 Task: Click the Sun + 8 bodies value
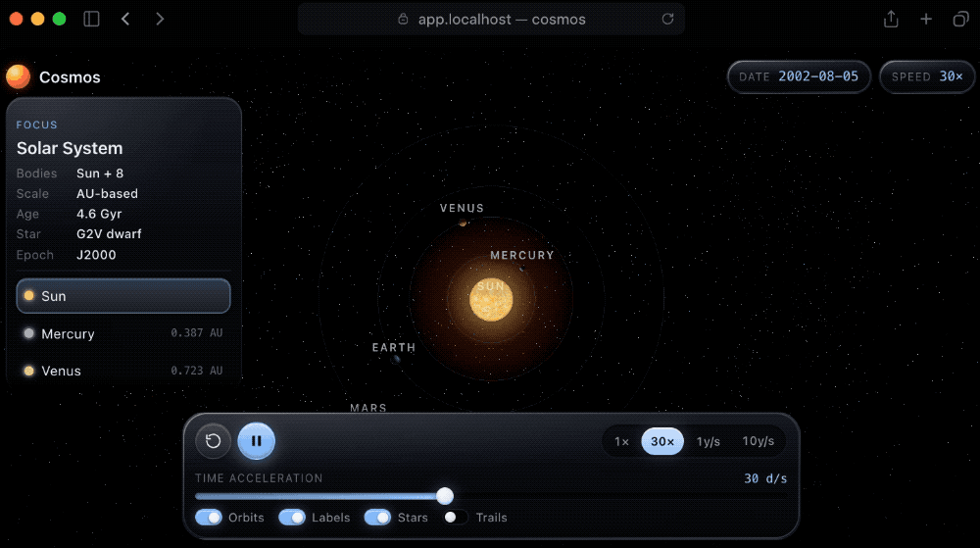click(x=100, y=174)
